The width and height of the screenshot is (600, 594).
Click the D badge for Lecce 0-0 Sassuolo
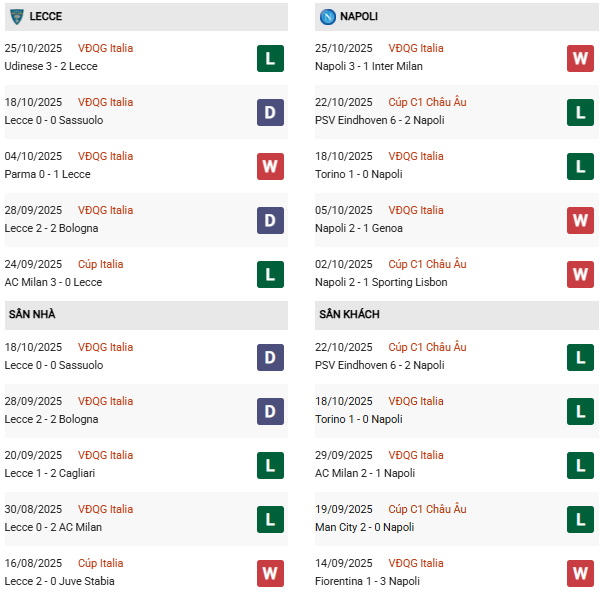(270, 112)
